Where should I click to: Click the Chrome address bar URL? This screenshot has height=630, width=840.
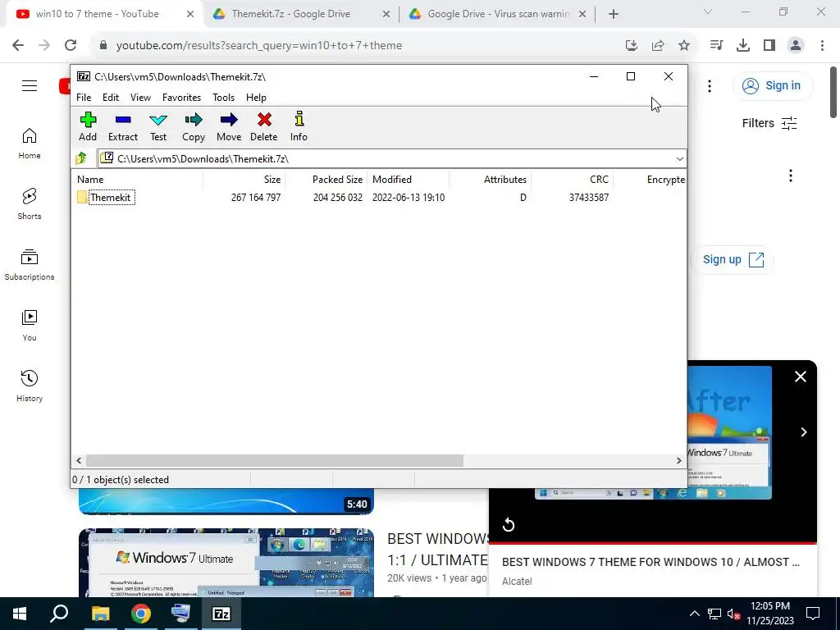click(x=258, y=46)
